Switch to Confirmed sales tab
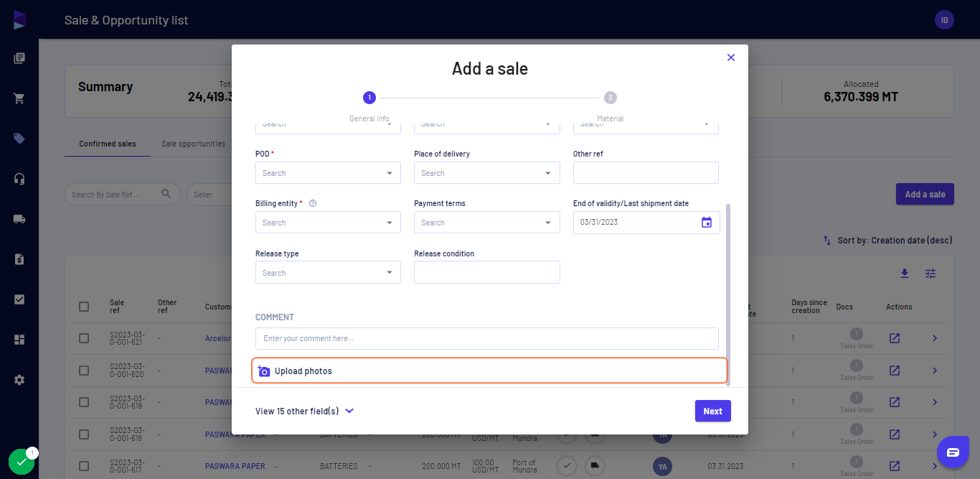This screenshot has height=479, width=980. point(108,144)
